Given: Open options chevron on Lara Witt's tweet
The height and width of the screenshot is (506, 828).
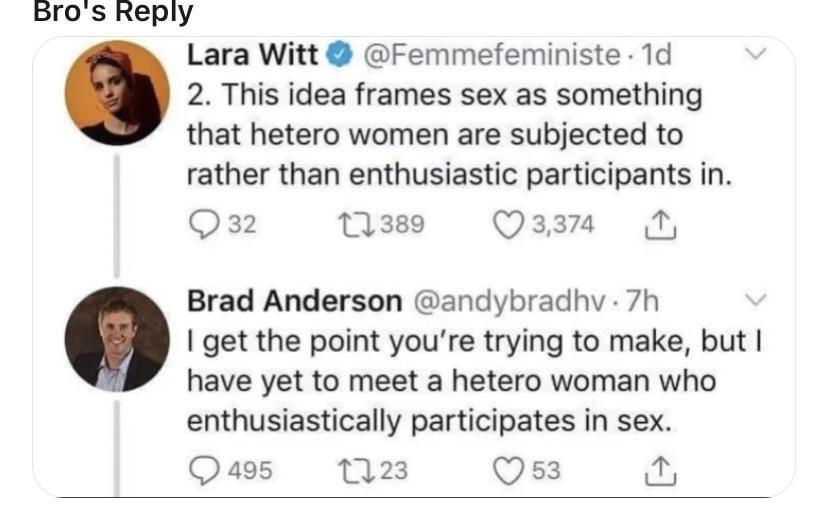Looking at the screenshot, I should (757, 53).
